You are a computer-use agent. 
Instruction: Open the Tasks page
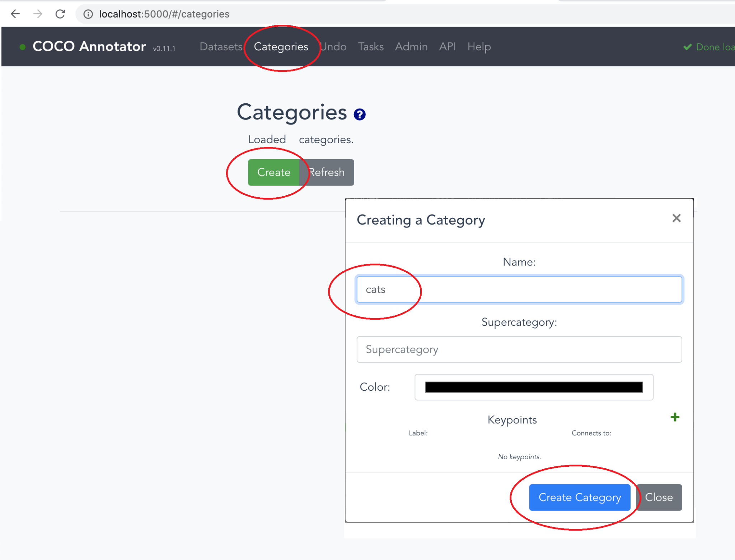[x=370, y=47]
